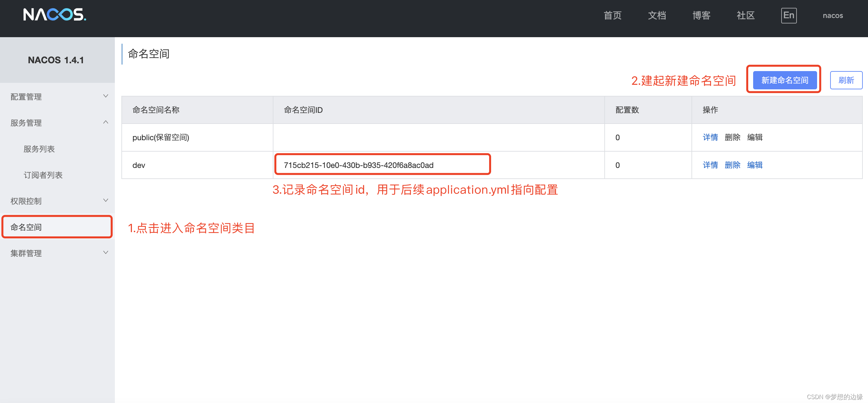Screen dimensions: 868x403
Task: Open the 首页 nav link
Action: tap(612, 15)
